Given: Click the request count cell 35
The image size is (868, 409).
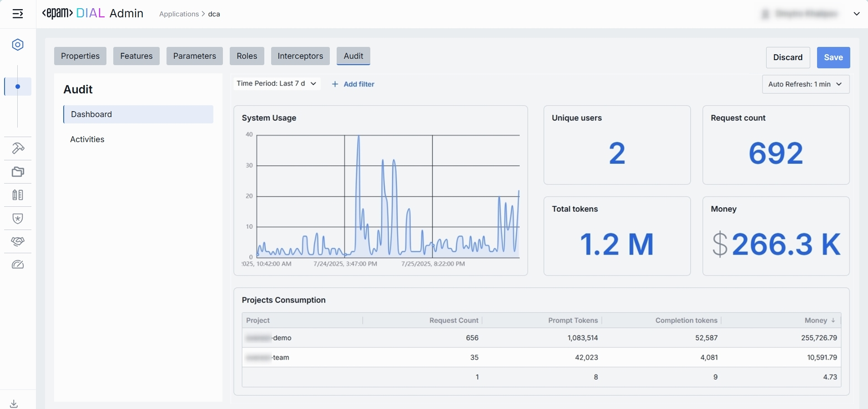Looking at the screenshot, I should click(474, 358).
